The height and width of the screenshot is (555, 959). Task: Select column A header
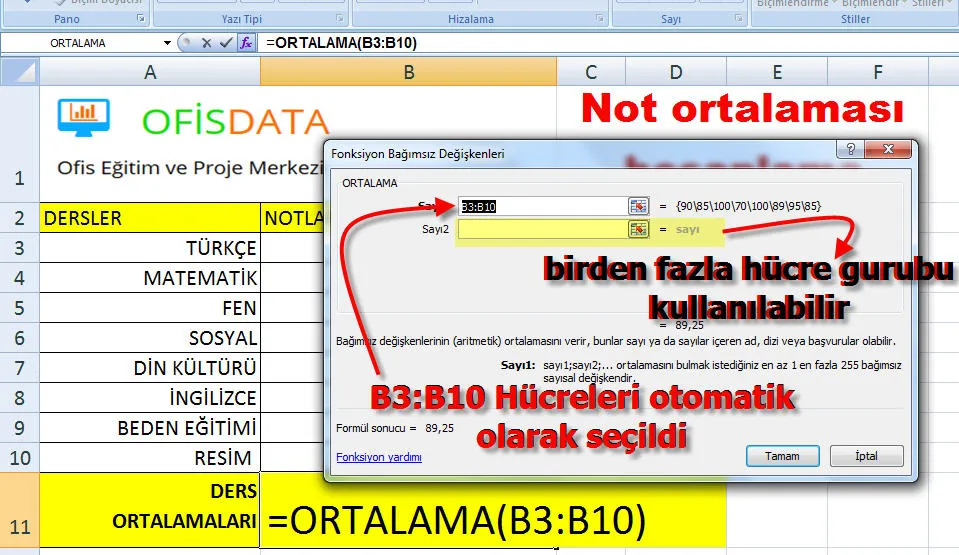click(x=150, y=71)
